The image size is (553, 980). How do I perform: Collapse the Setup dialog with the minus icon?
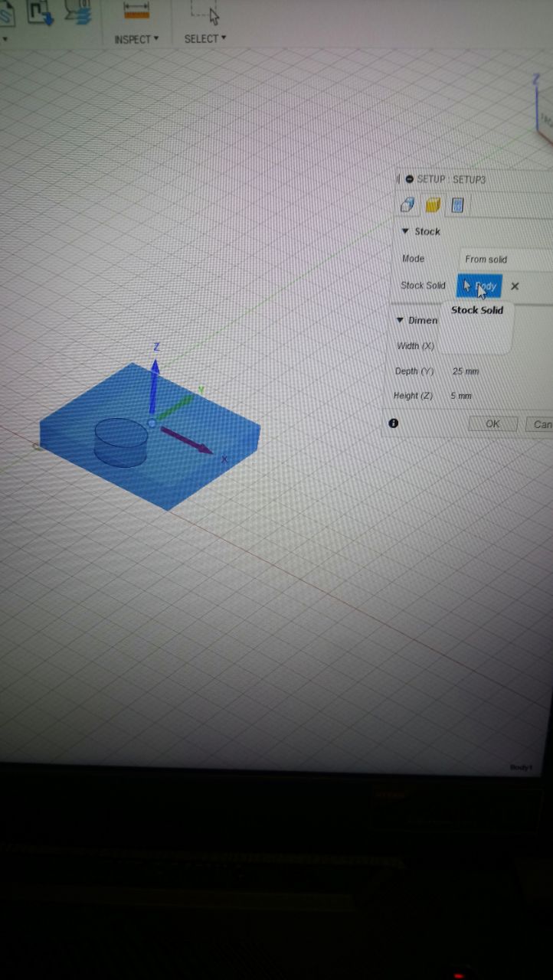click(x=410, y=179)
